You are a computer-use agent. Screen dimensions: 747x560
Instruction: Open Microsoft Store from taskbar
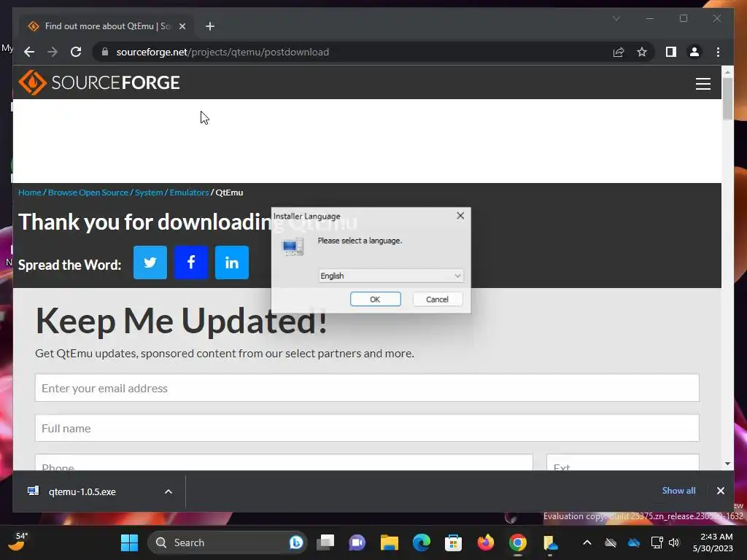pyautogui.click(x=453, y=542)
